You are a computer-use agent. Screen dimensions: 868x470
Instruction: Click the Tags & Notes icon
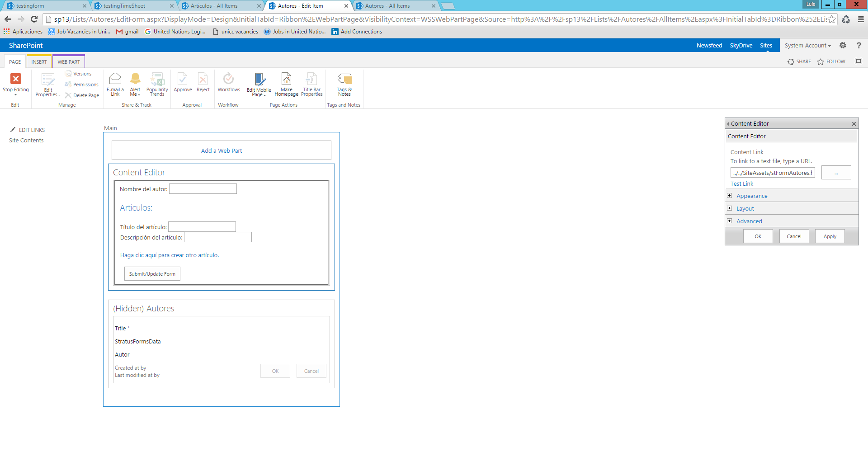(344, 84)
